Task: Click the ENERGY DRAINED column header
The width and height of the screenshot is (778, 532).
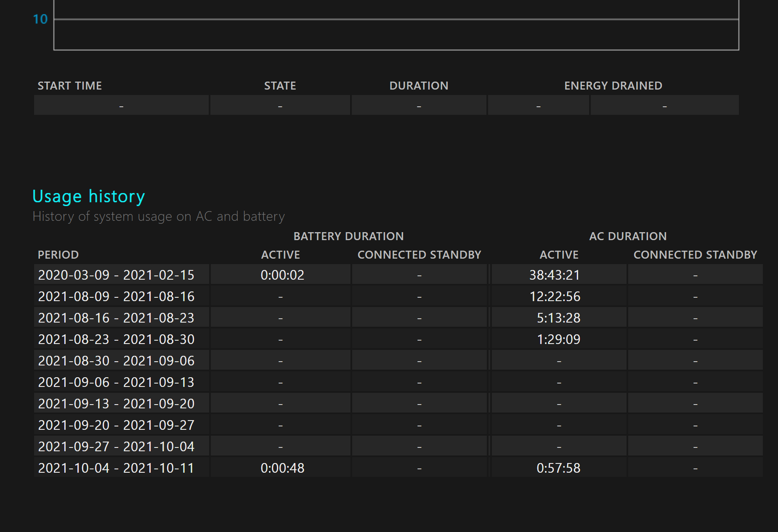Action: 613,86
